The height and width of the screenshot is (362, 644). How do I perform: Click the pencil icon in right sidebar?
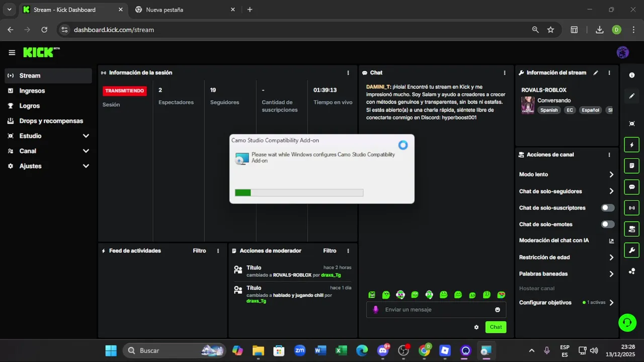[x=632, y=96]
